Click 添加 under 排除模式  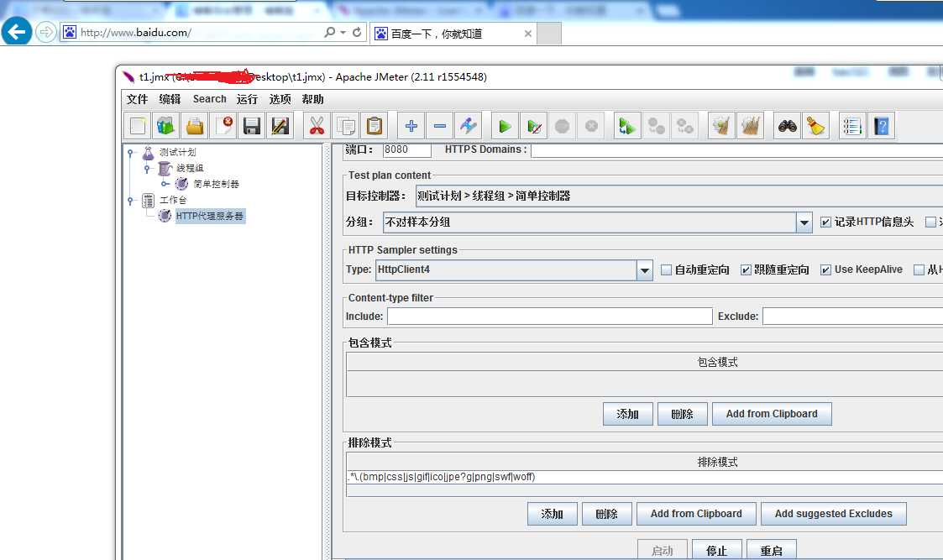[x=552, y=514]
